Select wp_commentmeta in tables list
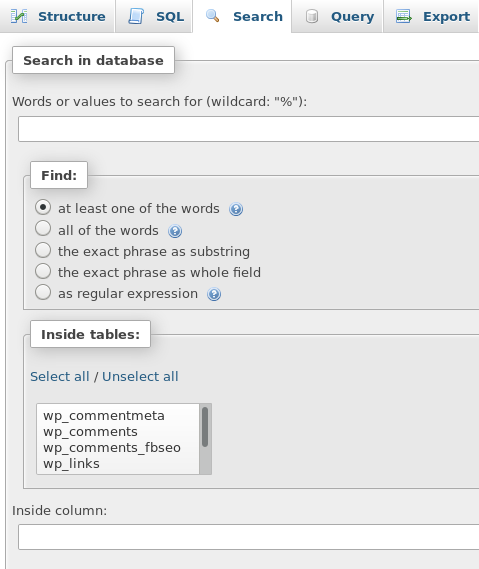 [x=104, y=416]
